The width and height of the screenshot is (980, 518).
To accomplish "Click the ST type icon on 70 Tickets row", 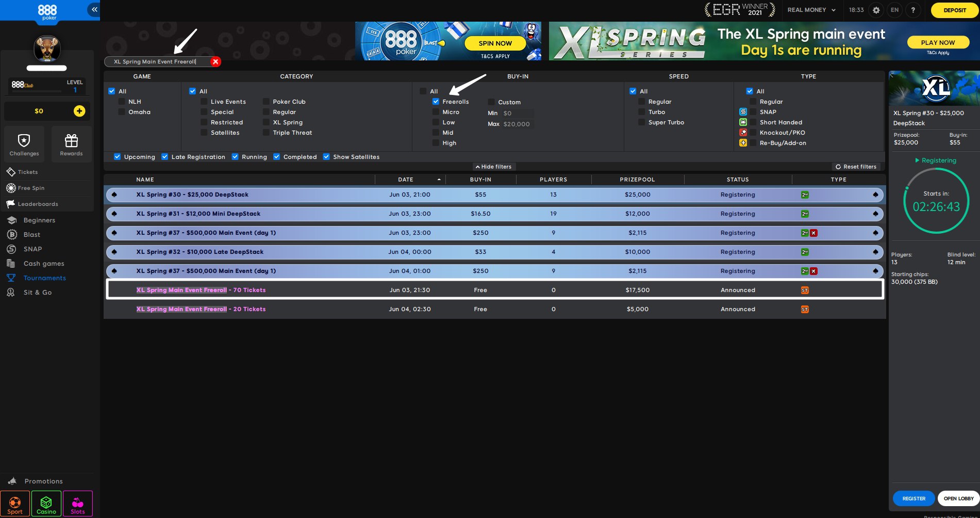I will coord(805,290).
